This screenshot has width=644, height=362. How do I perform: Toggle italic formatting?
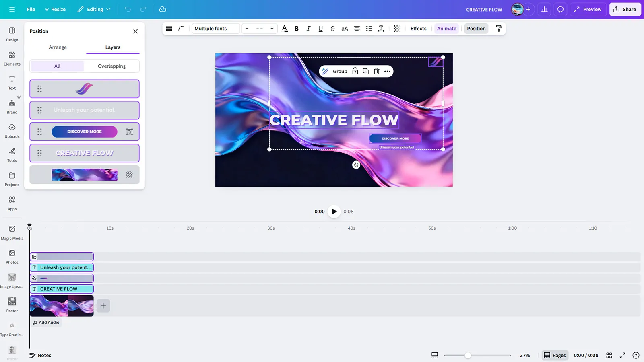[x=308, y=29]
